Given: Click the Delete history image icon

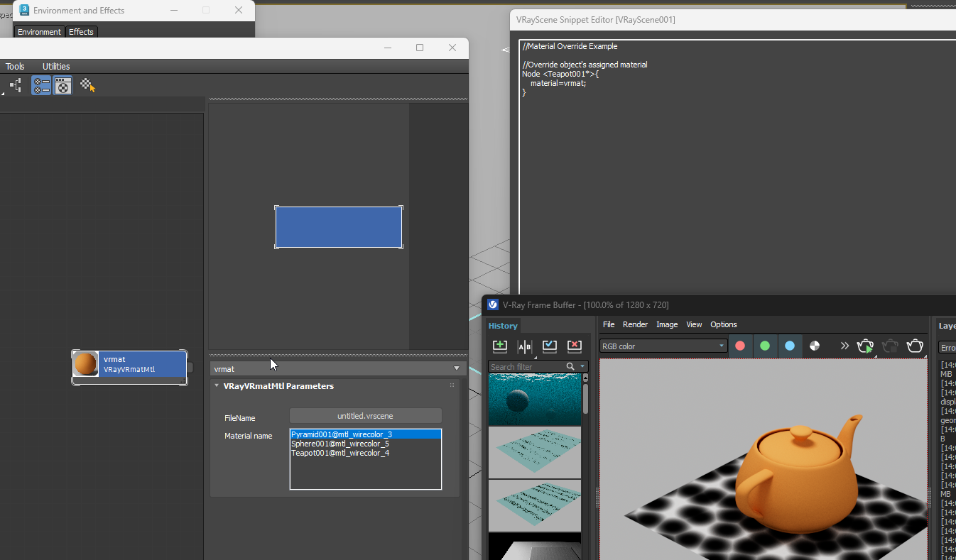Looking at the screenshot, I should click(x=575, y=346).
